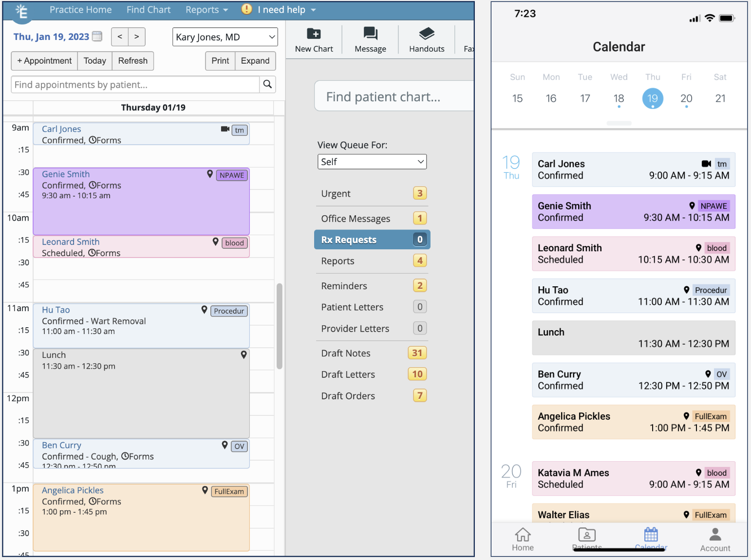Click location pin on Lunch block
This screenshot has height=560, width=751.
pos(244,355)
